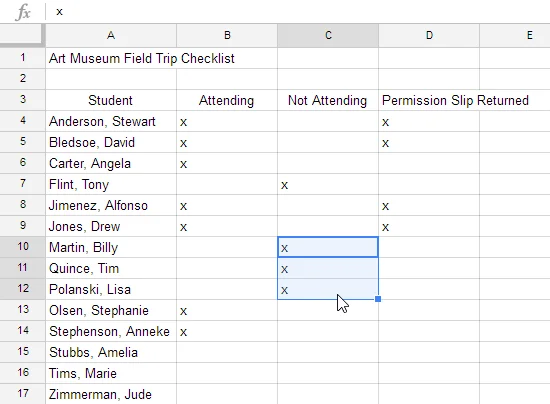Select the 'Stephenson, Anneke' cell
Image resolution: width=550 pixels, height=404 pixels.
(111, 332)
